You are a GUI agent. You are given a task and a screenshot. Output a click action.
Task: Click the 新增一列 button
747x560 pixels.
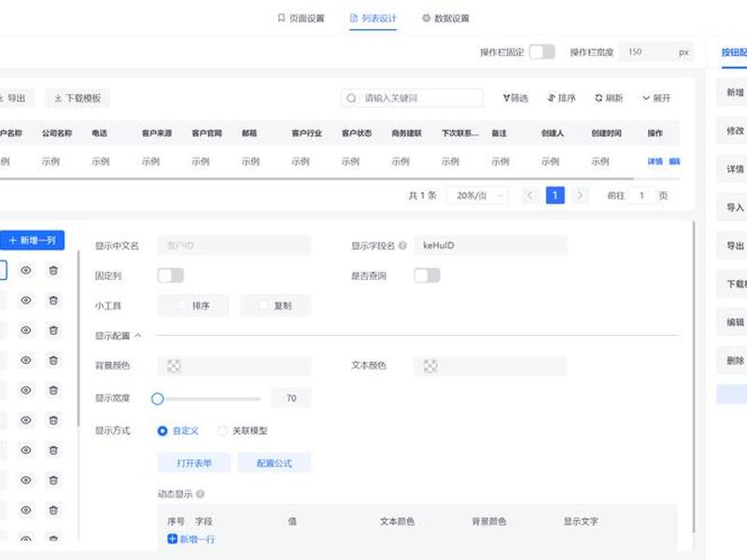point(32,241)
